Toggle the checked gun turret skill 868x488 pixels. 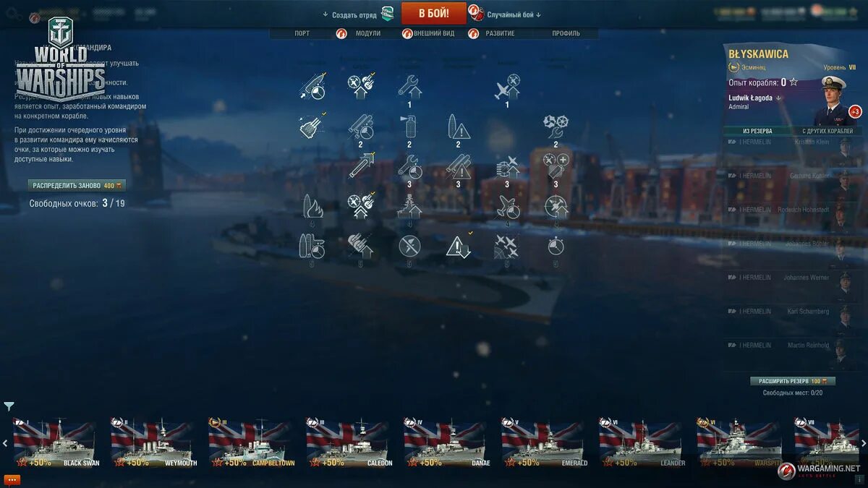pos(312,127)
